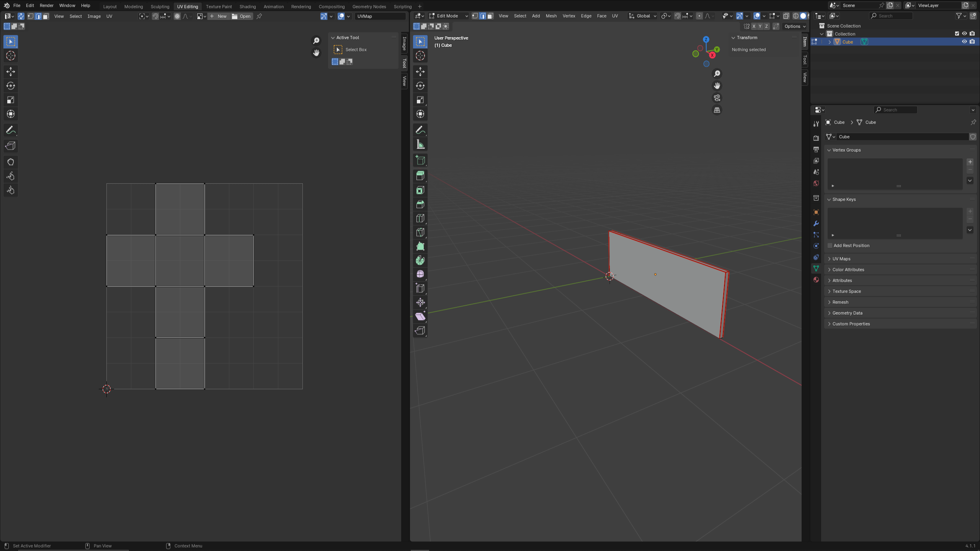Open the Edit Mode dropdown
This screenshot has width=980, height=551.
point(448,16)
